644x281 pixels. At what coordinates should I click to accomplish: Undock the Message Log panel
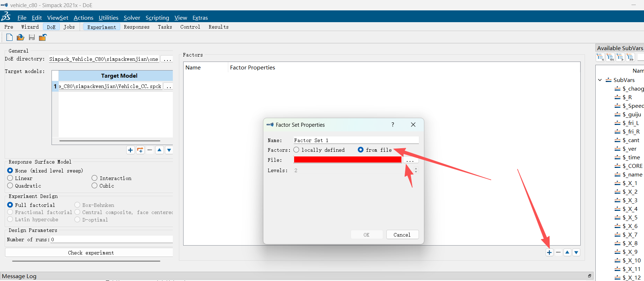[x=589, y=276]
